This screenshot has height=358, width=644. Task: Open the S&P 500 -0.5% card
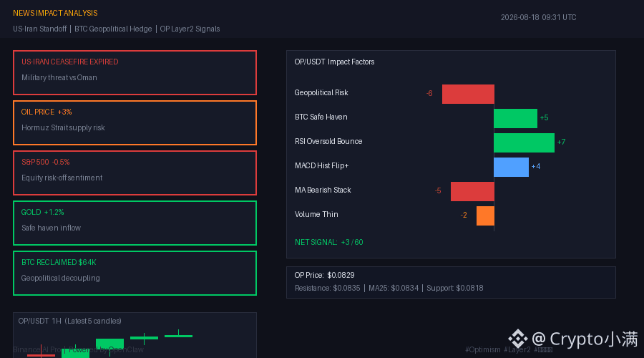135,173
